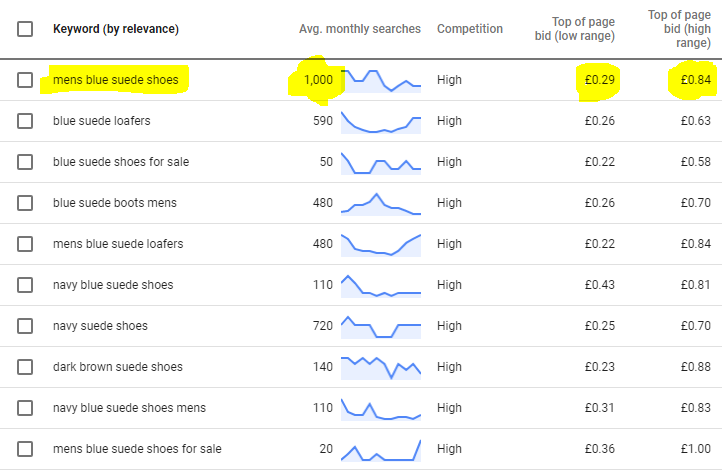Tick the select-all checkbox in header row
The image size is (722, 471).
pyautogui.click(x=25, y=29)
